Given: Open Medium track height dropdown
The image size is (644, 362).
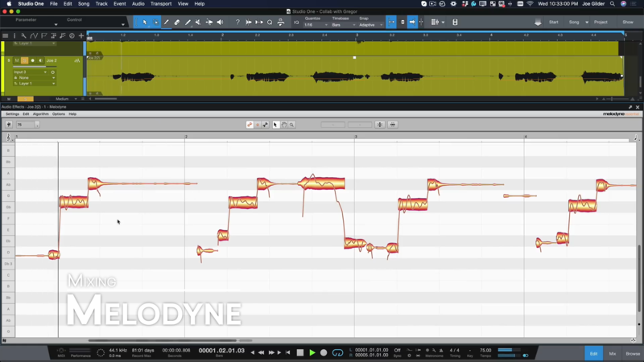Looking at the screenshot, I should [x=65, y=99].
